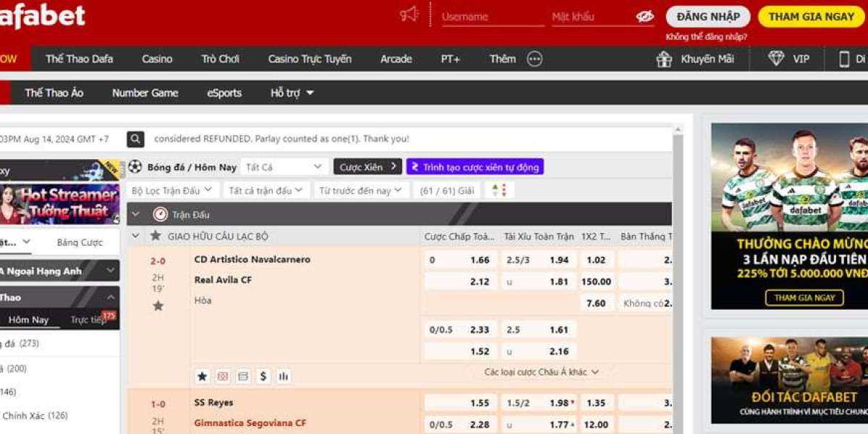The image size is (868, 434).
Task: Collapse the GIAO HỮU CÂU LẠC BỘ league
Action: click(x=135, y=236)
